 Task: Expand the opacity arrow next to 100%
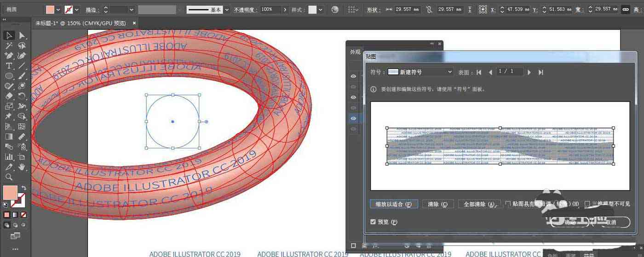pyautogui.click(x=286, y=9)
